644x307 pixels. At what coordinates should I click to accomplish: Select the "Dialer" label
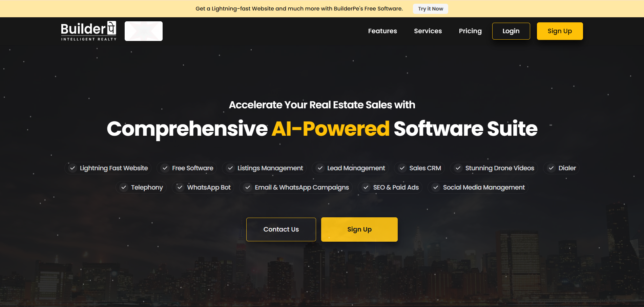pyautogui.click(x=567, y=168)
